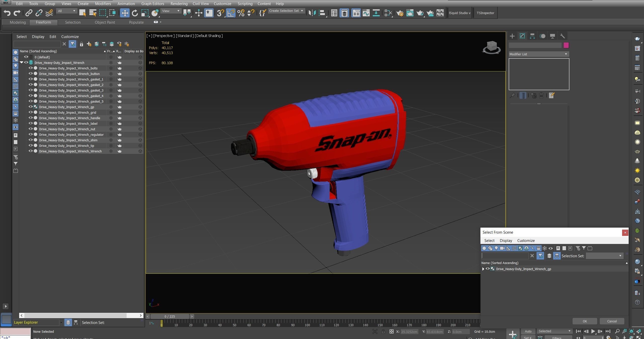Open the Motion panel tab
Image resolution: width=644 pixels, height=339 pixels.
click(x=542, y=36)
